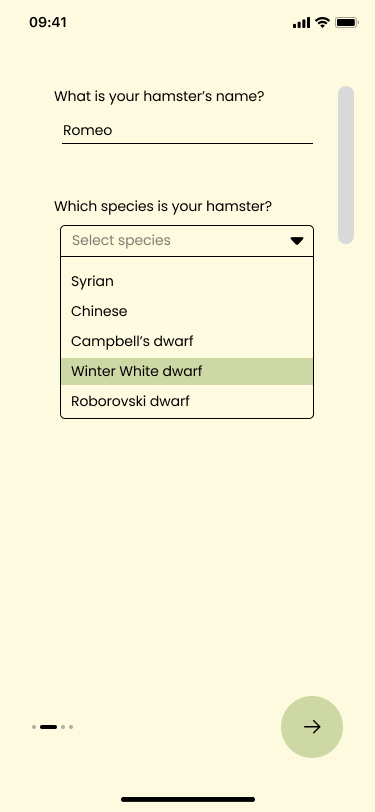
Task: Tap the Wi-Fi icon in status bar
Action: 323,22
